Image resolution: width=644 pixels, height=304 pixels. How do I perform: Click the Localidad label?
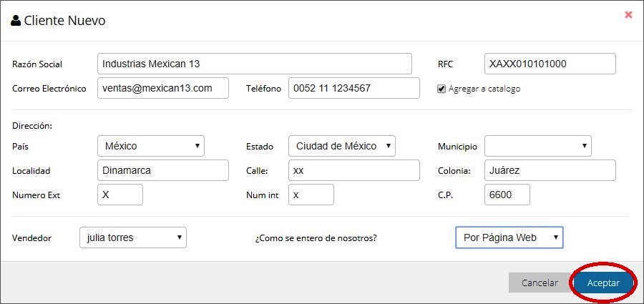click(x=31, y=170)
